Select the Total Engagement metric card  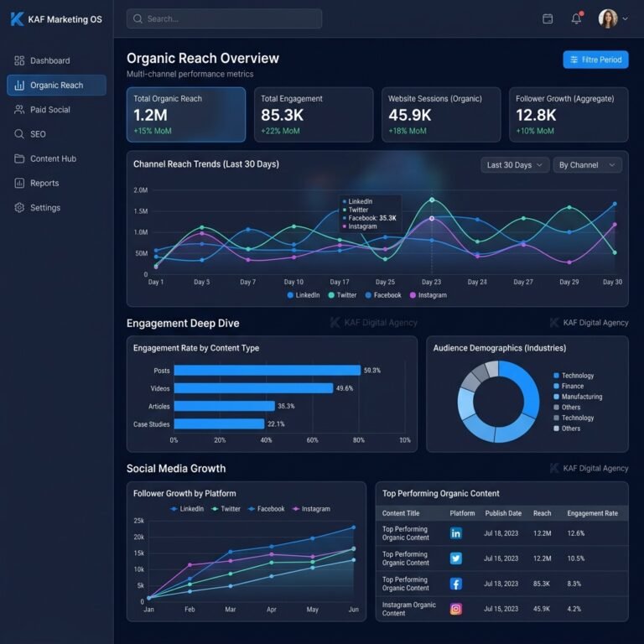click(314, 115)
